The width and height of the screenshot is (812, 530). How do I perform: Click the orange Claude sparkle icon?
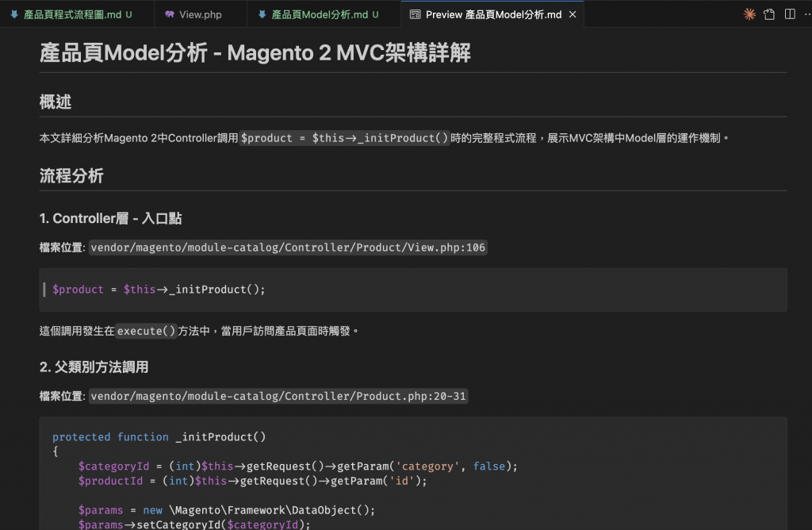tap(749, 14)
